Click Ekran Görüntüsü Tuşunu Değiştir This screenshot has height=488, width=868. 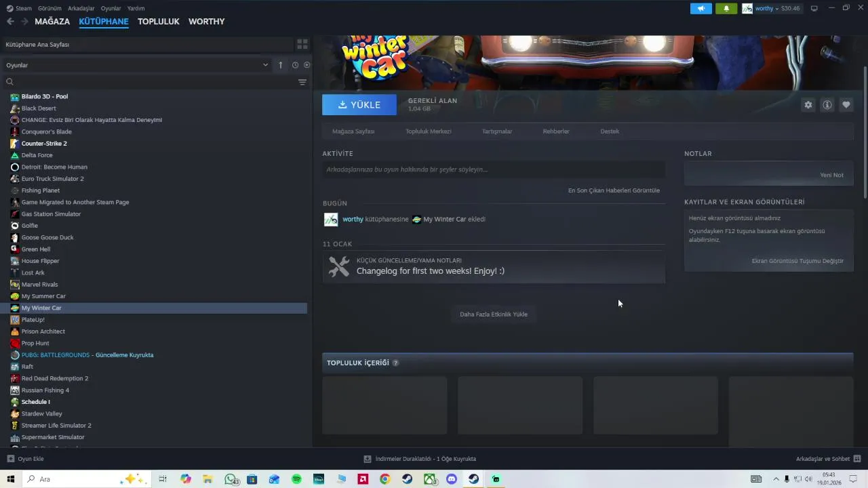pyautogui.click(x=797, y=261)
